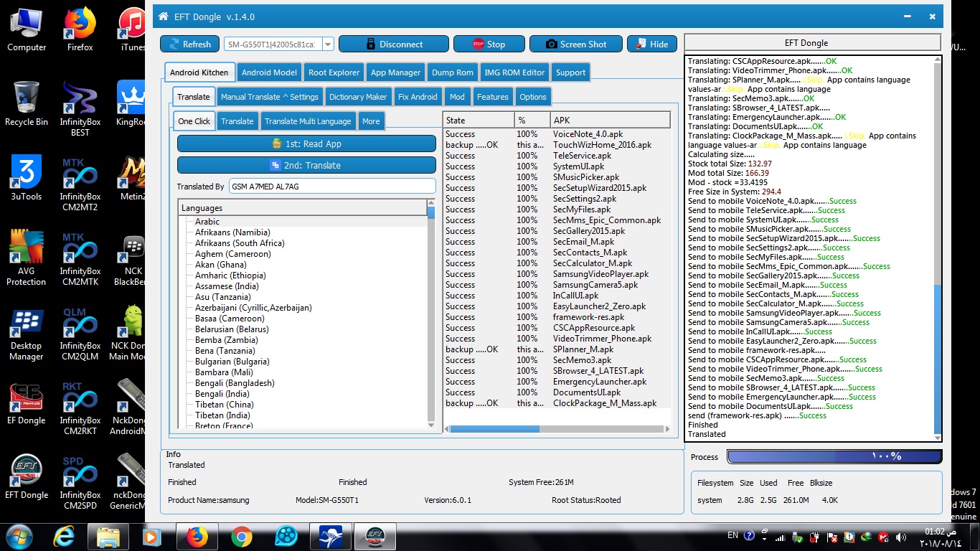Open Google Chrome from the taskbar
This screenshot has width=980, height=551.
pos(241,536)
